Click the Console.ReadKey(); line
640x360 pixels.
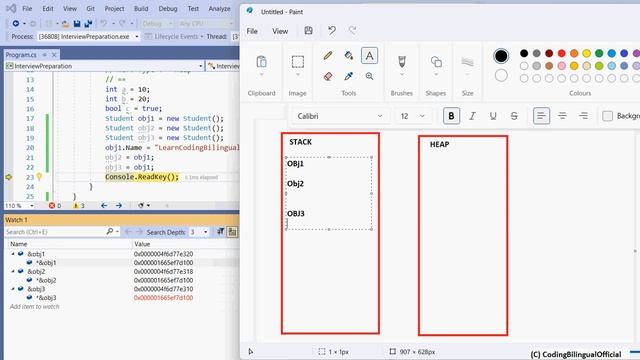142,177
